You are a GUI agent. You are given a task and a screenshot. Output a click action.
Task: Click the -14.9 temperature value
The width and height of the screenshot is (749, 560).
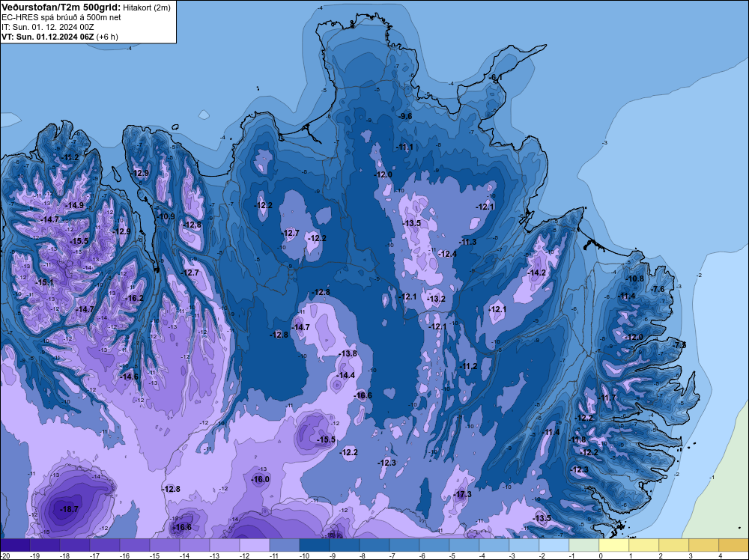pyautogui.click(x=74, y=205)
